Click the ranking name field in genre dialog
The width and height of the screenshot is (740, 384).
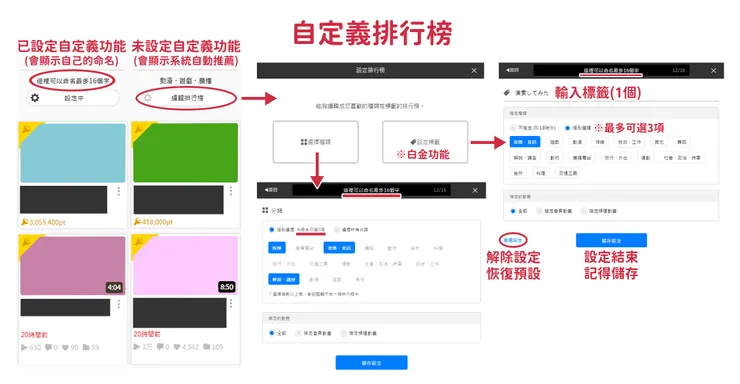pyautogui.click(x=371, y=190)
